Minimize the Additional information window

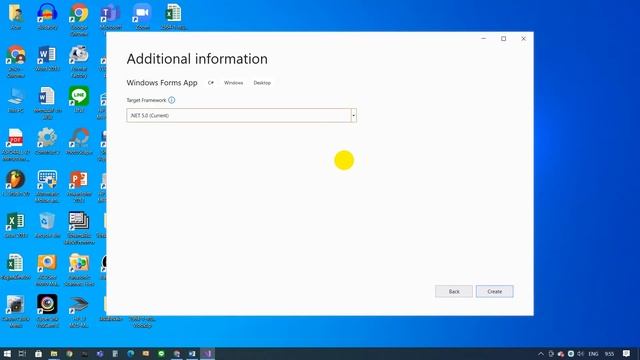484,39
